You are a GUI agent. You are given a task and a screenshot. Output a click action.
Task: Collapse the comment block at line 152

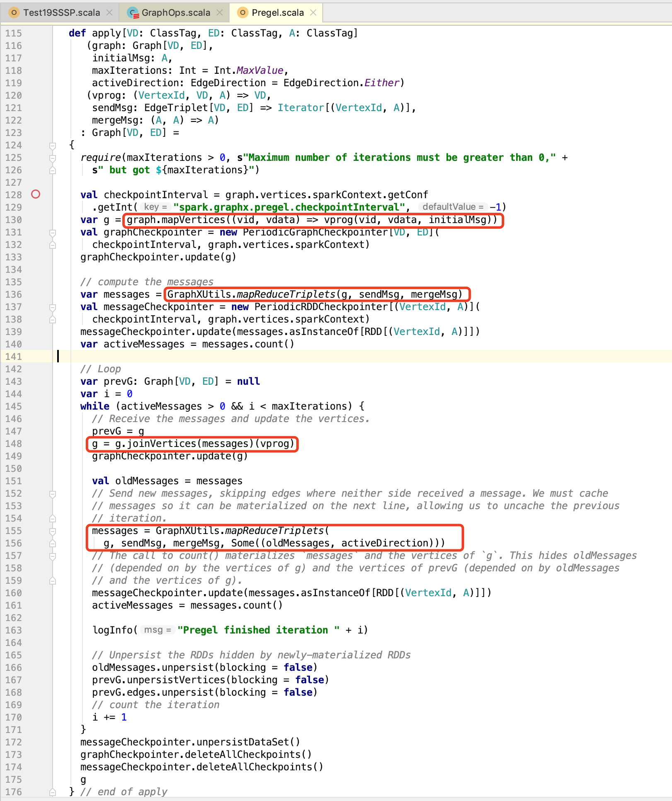point(53,494)
